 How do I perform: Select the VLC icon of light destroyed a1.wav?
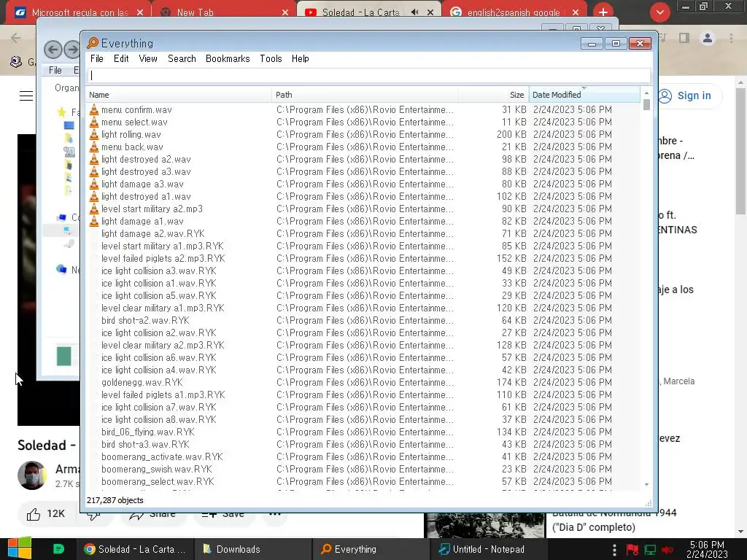(x=94, y=196)
